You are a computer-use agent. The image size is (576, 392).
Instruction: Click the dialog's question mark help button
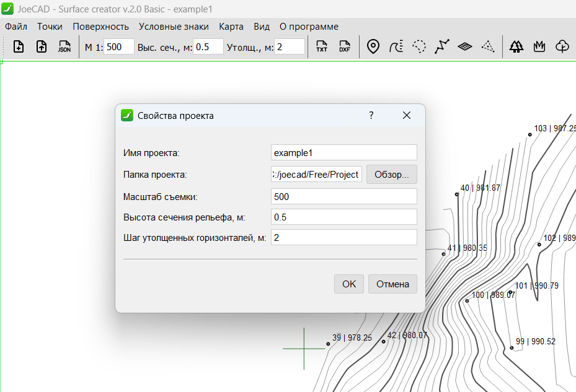[x=371, y=115]
